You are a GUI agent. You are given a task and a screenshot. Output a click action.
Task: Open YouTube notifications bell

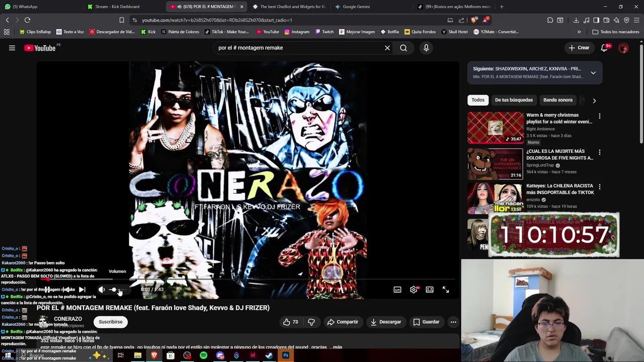pos(604,48)
